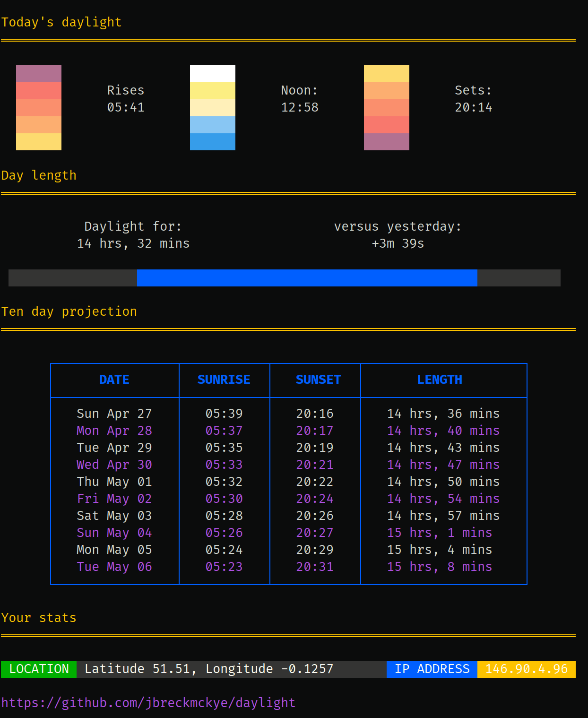Click the green LOCATION badge
The width and height of the screenshot is (588, 718).
[39, 669]
